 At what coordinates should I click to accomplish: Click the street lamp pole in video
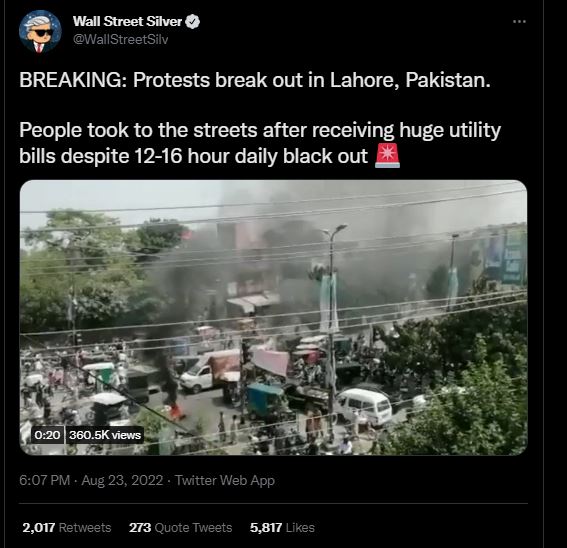332,326
